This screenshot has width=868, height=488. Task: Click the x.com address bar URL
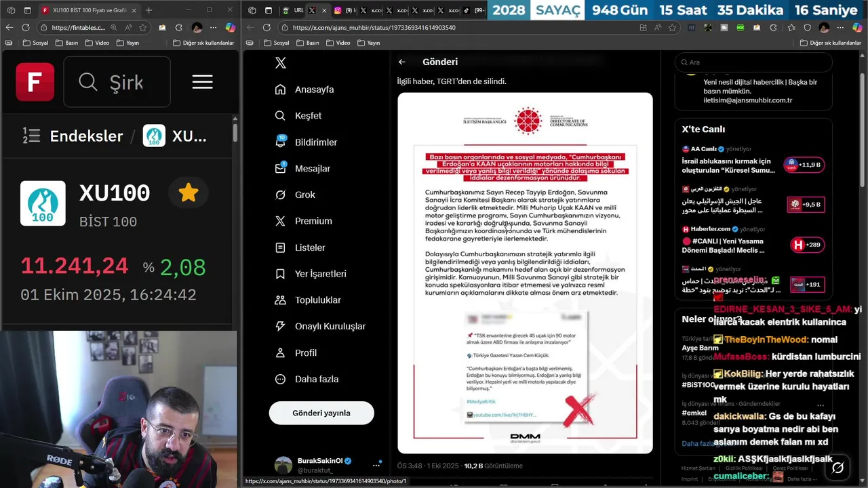tap(374, 28)
